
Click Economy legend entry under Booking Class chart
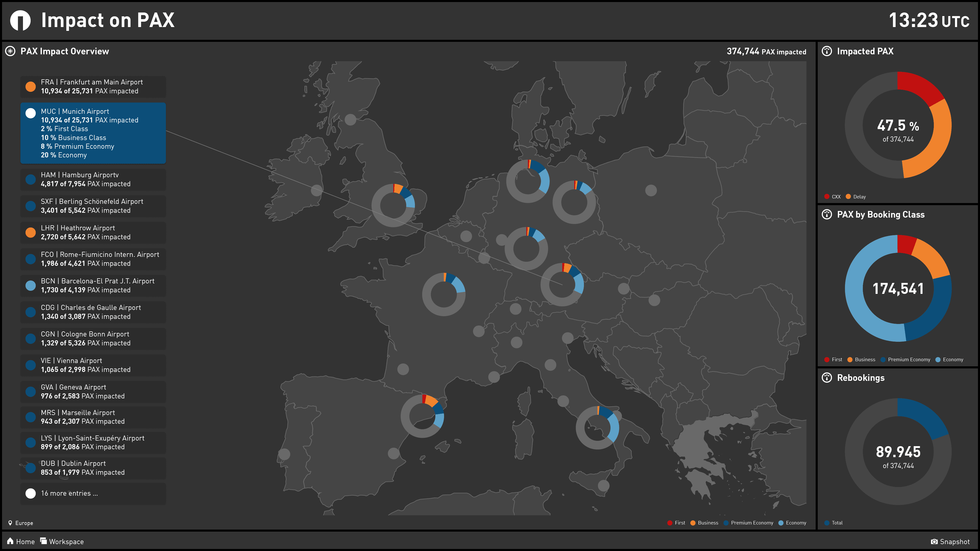(949, 360)
